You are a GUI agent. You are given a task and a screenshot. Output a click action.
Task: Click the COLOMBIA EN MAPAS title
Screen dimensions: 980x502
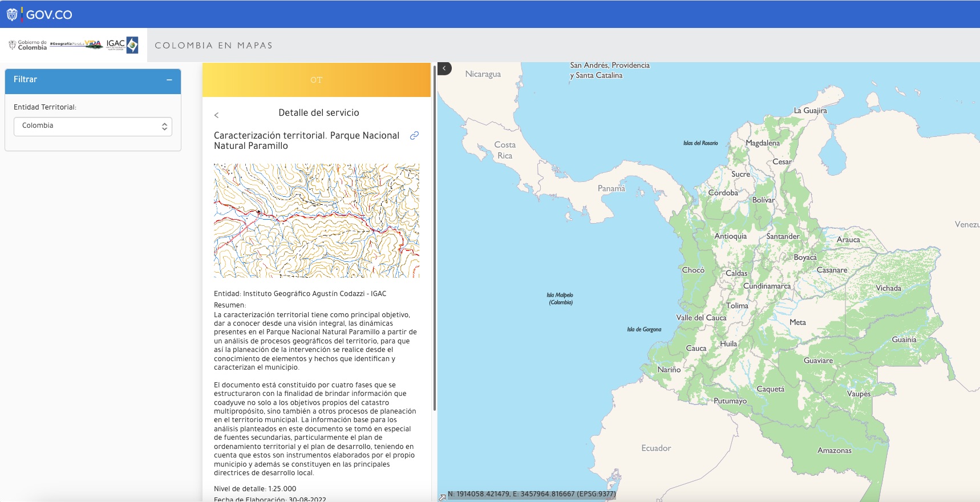(214, 46)
